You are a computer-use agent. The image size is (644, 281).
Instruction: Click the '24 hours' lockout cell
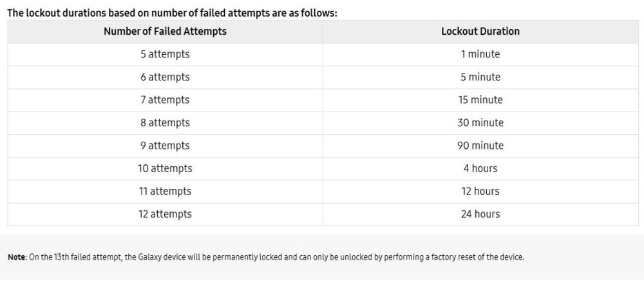480,214
